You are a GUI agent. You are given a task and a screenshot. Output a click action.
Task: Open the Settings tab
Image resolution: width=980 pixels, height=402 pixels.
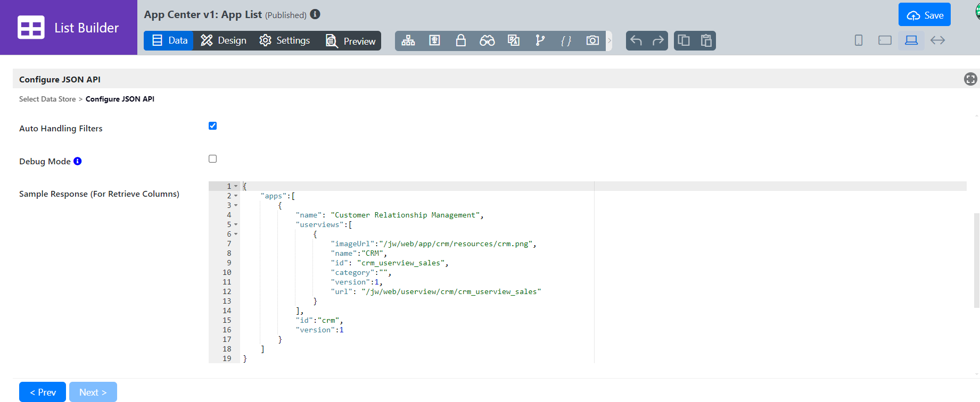point(285,40)
